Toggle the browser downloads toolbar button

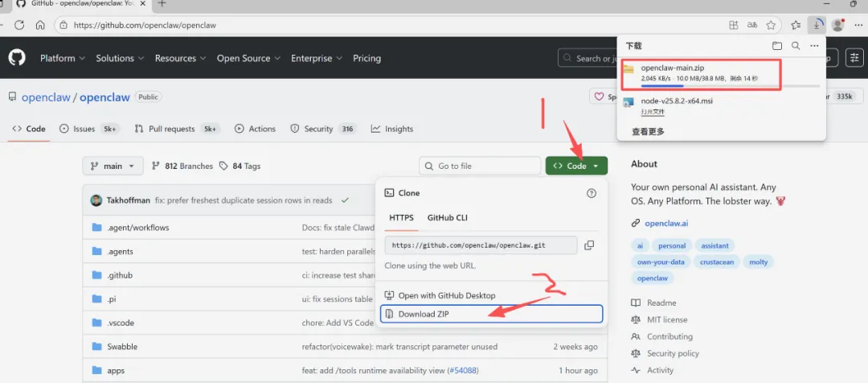817,24
